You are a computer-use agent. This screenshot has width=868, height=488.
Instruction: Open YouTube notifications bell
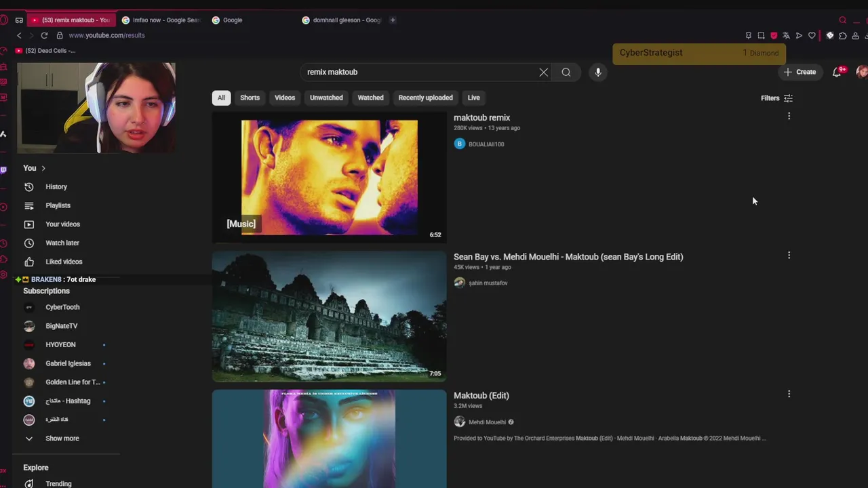[837, 72]
